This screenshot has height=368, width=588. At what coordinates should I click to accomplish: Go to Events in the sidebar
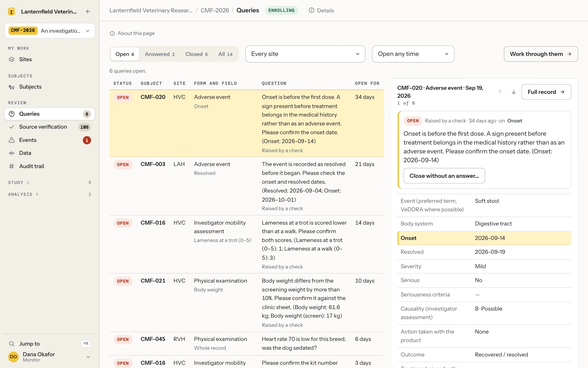[x=49, y=140]
